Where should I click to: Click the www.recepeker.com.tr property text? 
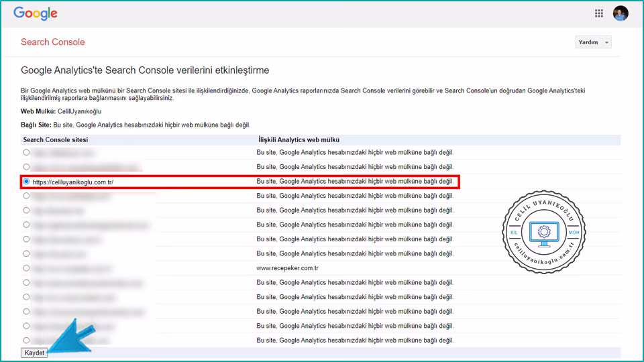tap(288, 268)
